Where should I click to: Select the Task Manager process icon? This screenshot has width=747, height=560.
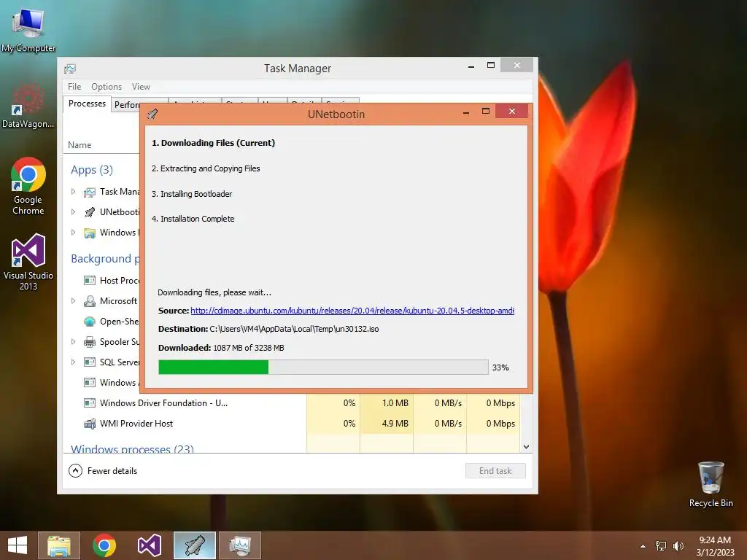[x=90, y=192]
